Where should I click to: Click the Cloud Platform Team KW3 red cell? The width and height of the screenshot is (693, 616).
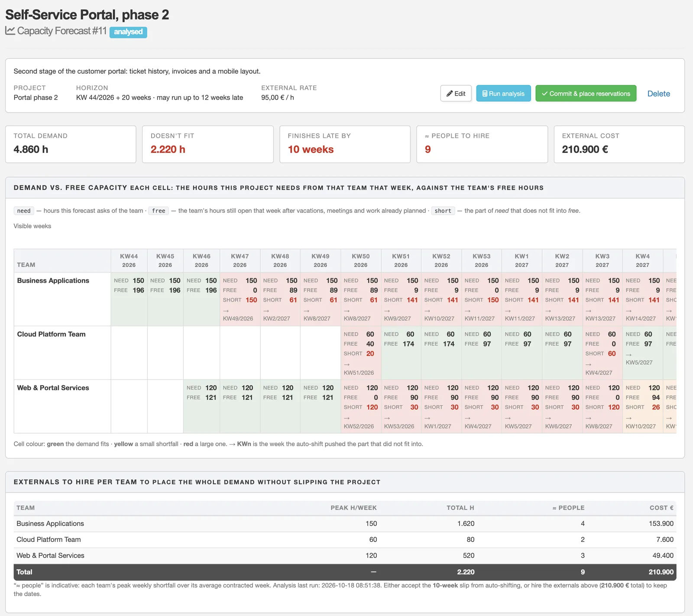tap(602, 353)
